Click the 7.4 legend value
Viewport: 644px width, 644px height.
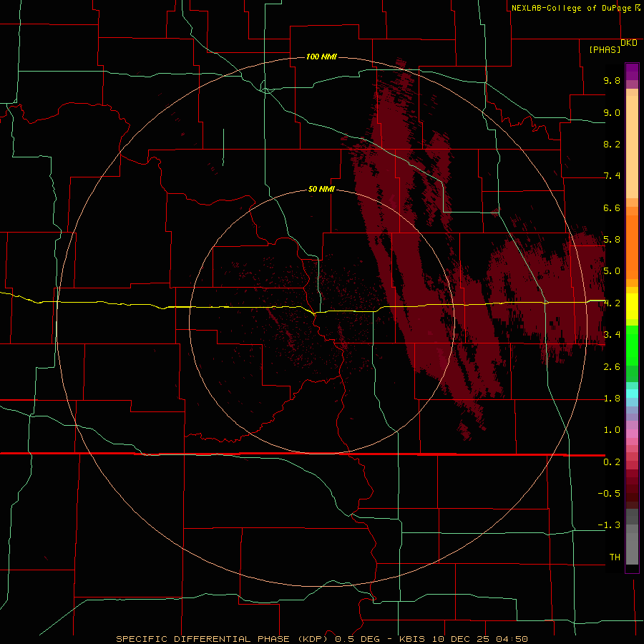coord(612,176)
